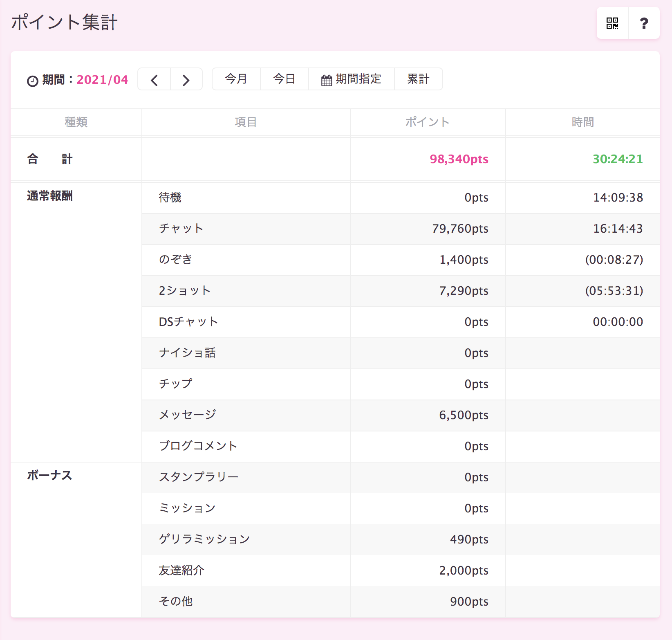Advance to next month with right chevron
This screenshot has height=640, width=672.
pos(186,80)
